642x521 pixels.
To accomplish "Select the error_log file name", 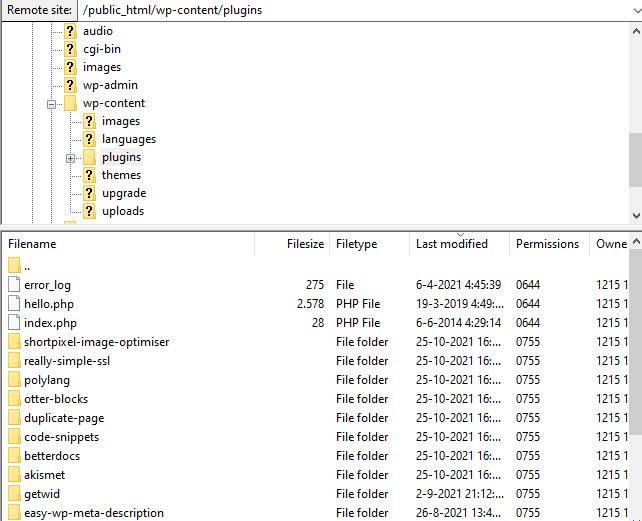I will point(47,285).
